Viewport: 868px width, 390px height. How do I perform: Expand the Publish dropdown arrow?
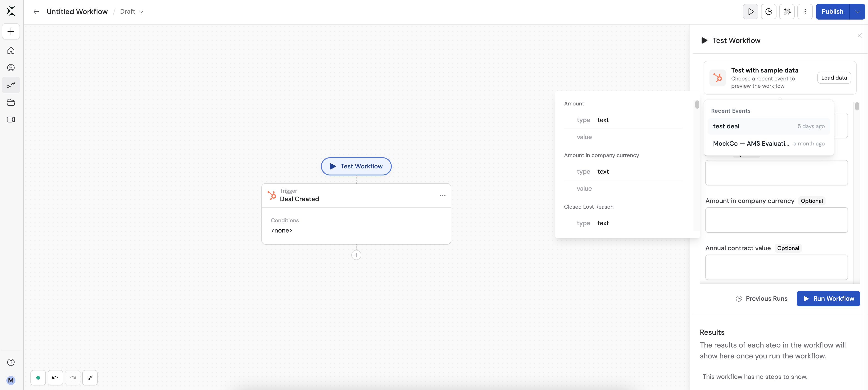coord(857,12)
